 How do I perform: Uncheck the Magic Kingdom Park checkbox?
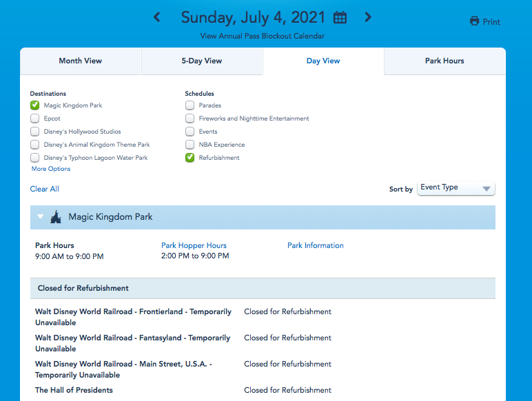tap(35, 105)
